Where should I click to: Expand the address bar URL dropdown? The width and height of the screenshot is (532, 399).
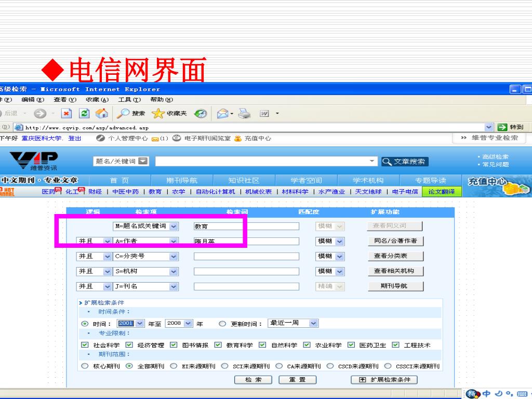[x=488, y=127]
